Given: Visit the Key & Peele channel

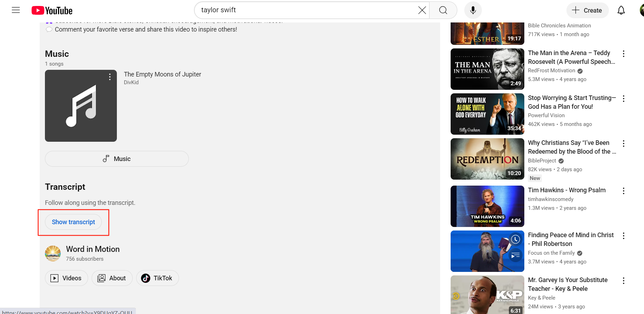Looking at the screenshot, I should point(542,298).
